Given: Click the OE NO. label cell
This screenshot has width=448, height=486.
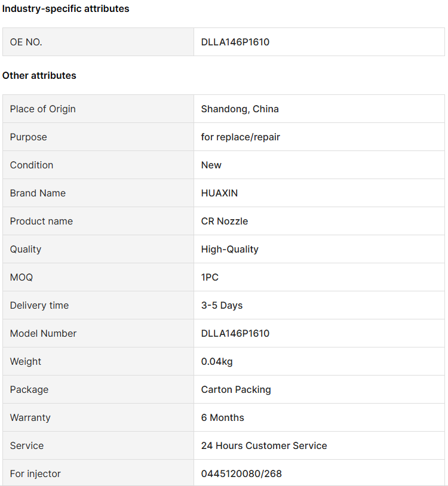Looking at the screenshot, I should [x=26, y=42].
